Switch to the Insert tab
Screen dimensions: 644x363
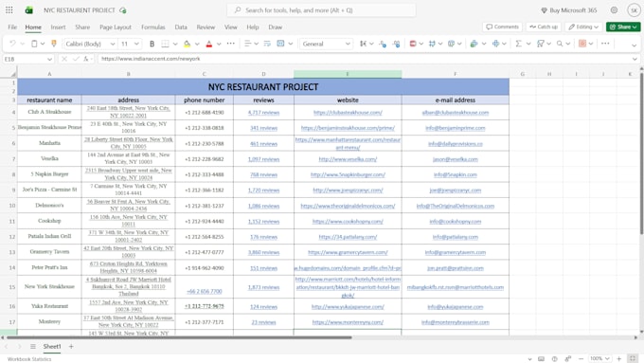tap(58, 27)
